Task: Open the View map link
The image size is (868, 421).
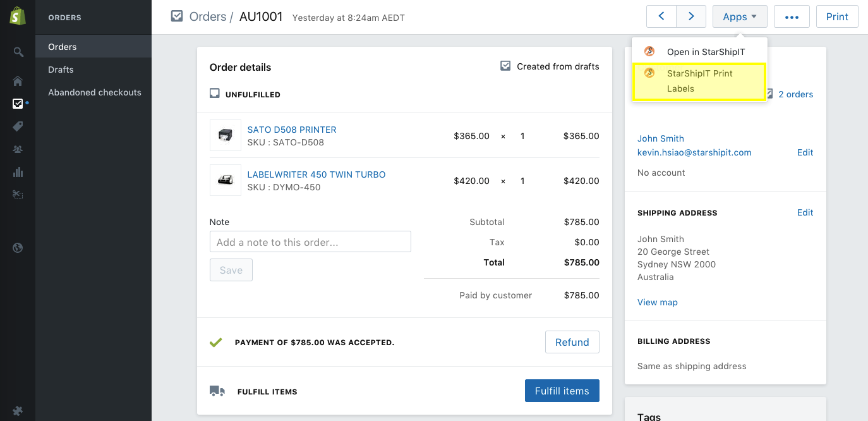Action: [x=657, y=302]
